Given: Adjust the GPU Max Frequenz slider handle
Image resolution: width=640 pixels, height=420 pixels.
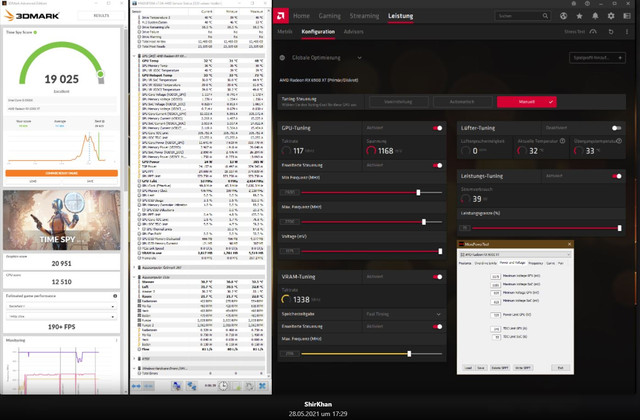Looking at the screenshot, I should (x=424, y=222).
